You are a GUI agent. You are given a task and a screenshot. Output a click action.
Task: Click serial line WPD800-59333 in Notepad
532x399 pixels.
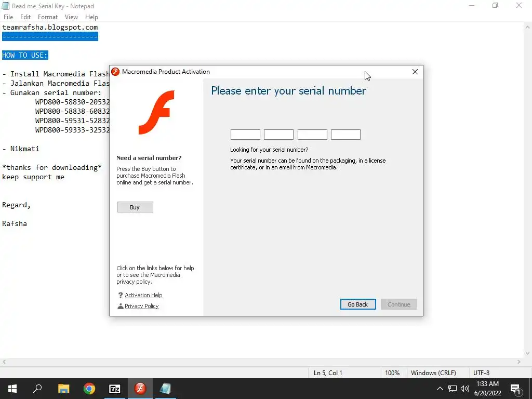72,130
